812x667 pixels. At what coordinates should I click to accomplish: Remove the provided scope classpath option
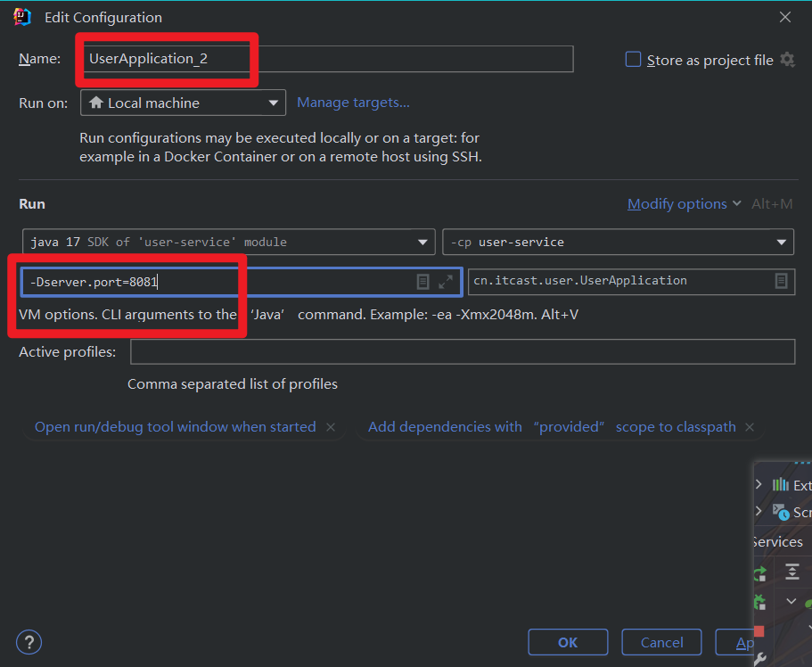click(750, 427)
